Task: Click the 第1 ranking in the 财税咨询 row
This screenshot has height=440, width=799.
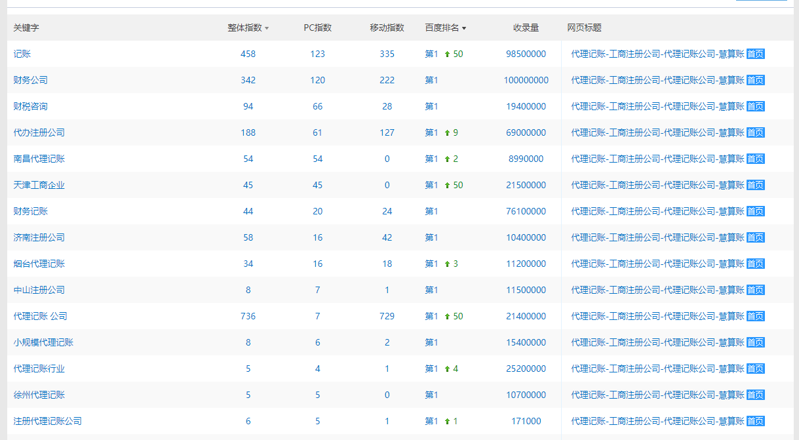Action: pyautogui.click(x=432, y=107)
